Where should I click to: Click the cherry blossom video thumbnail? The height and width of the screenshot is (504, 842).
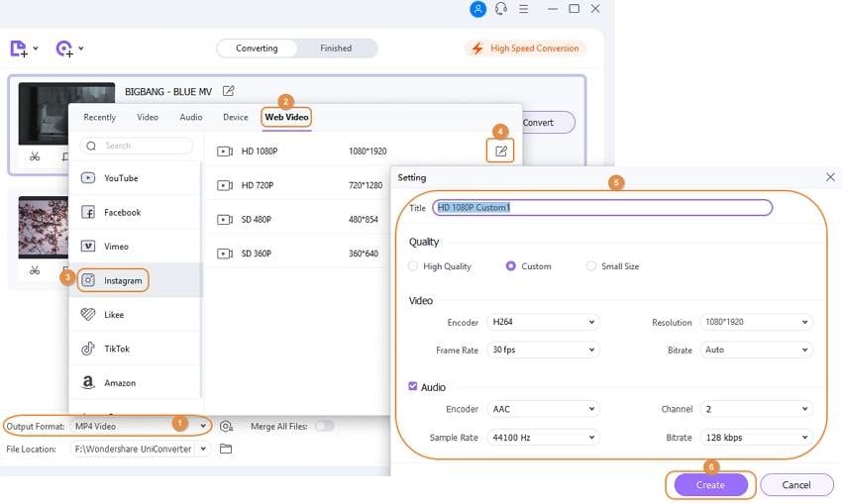(x=43, y=227)
